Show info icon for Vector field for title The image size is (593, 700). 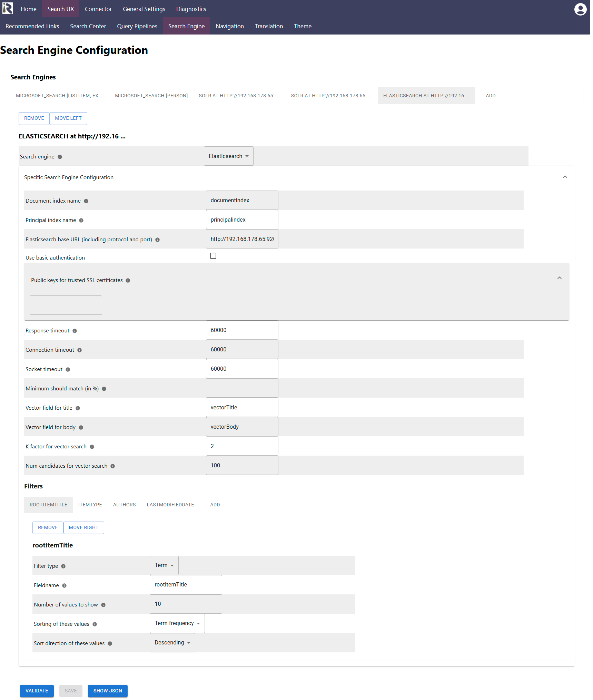click(78, 408)
